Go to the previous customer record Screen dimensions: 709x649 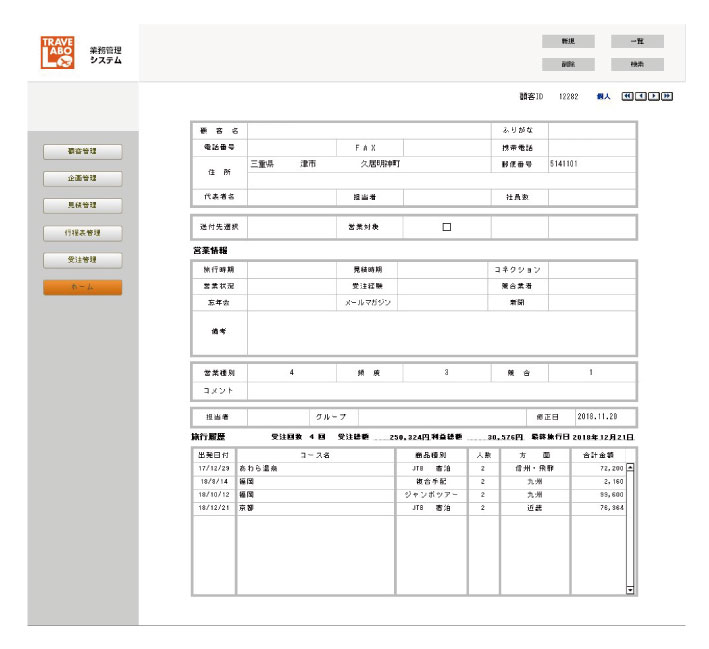640,97
